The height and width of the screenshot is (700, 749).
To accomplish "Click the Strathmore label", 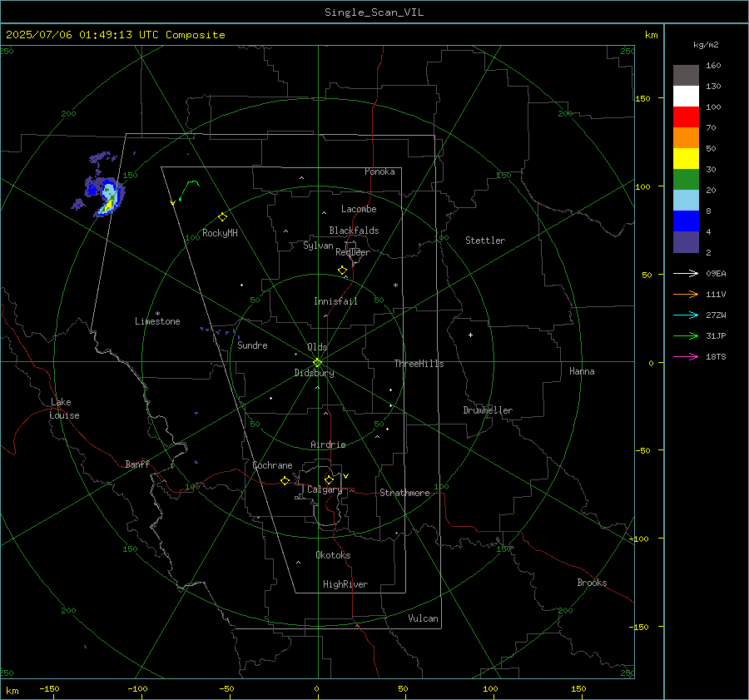I will coord(404,493).
